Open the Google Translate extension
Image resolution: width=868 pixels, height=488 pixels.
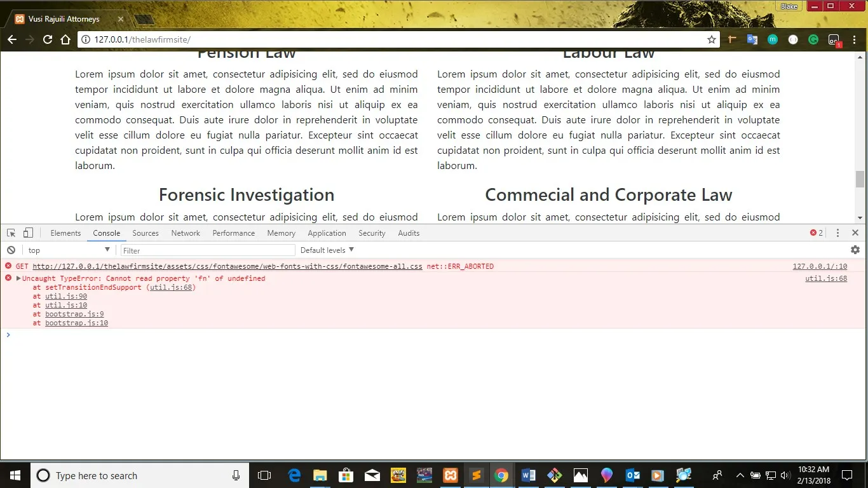click(752, 39)
